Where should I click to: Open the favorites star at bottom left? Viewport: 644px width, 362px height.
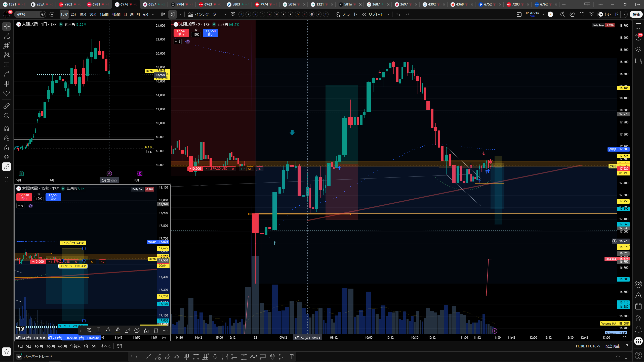pos(7,351)
